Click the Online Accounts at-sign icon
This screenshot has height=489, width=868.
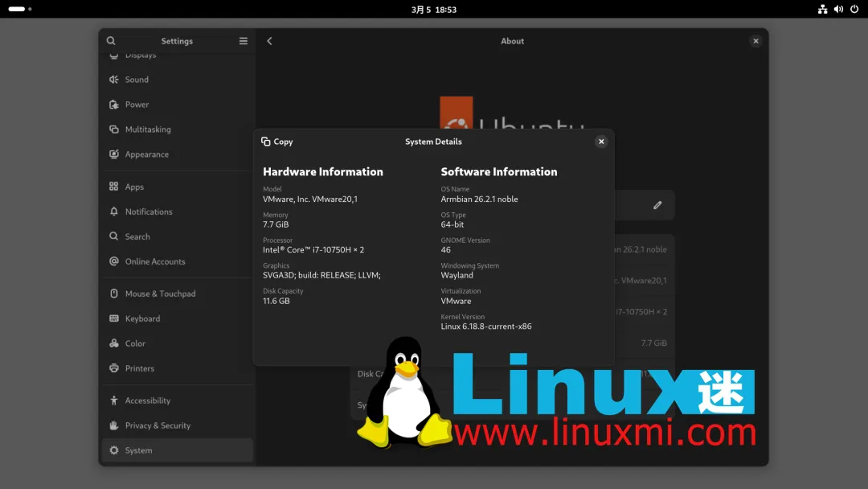pyautogui.click(x=114, y=261)
